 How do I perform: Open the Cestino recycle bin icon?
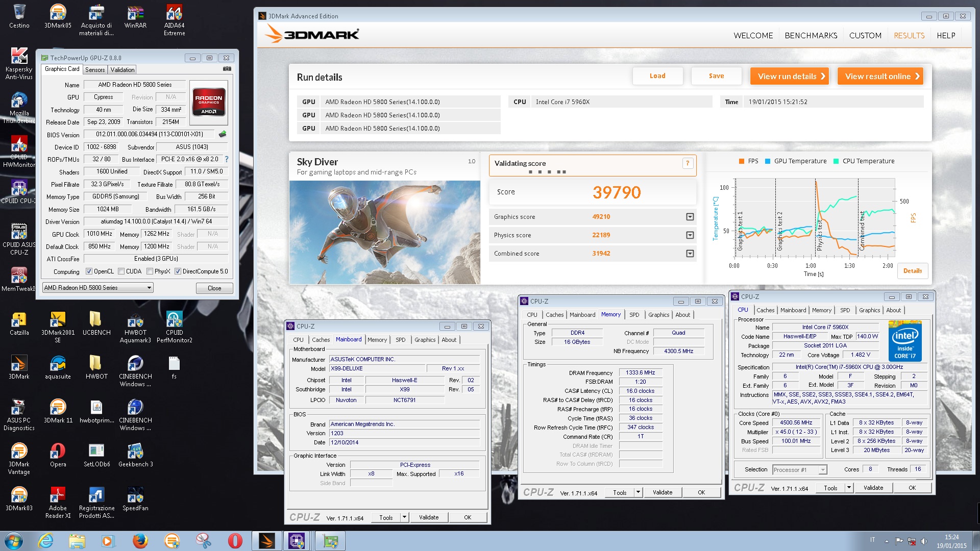19,16
